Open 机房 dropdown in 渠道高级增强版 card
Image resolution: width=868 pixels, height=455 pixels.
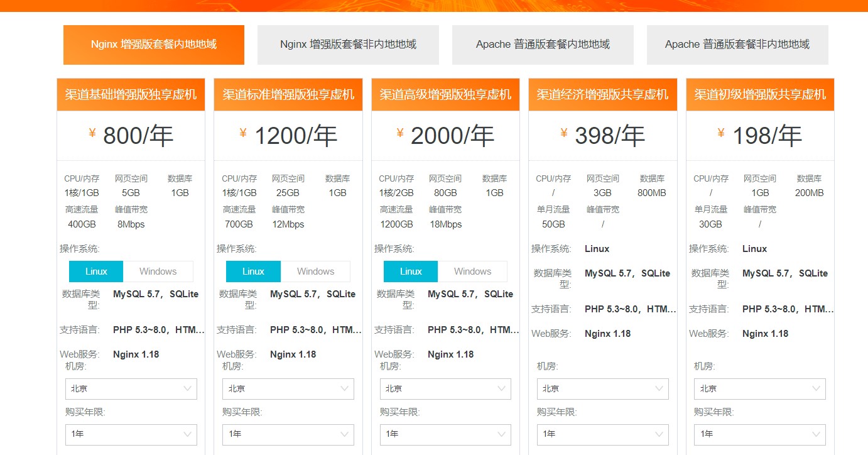coord(445,389)
